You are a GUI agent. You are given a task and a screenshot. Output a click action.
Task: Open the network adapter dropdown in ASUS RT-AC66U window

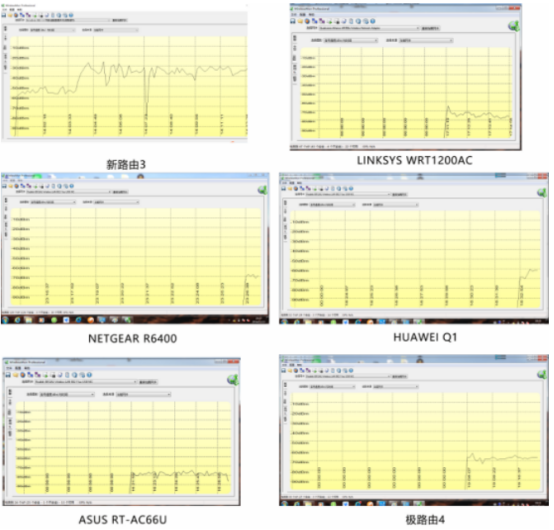click(86, 382)
